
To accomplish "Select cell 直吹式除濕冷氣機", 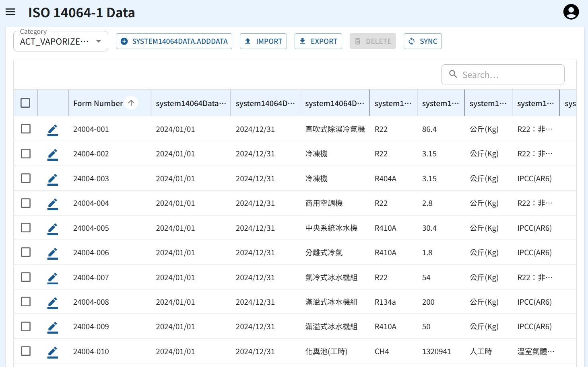I will click(335, 129).
